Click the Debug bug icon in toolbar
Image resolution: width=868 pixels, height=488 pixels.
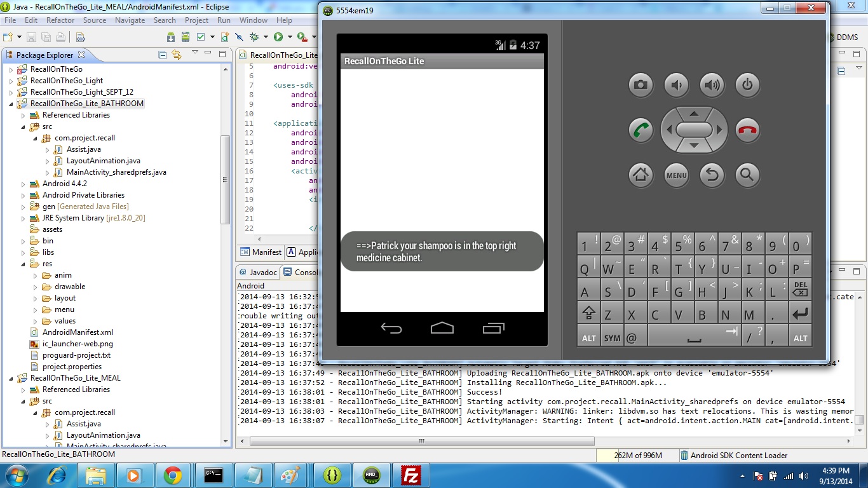pyautogui.click(x=255, y=37)
